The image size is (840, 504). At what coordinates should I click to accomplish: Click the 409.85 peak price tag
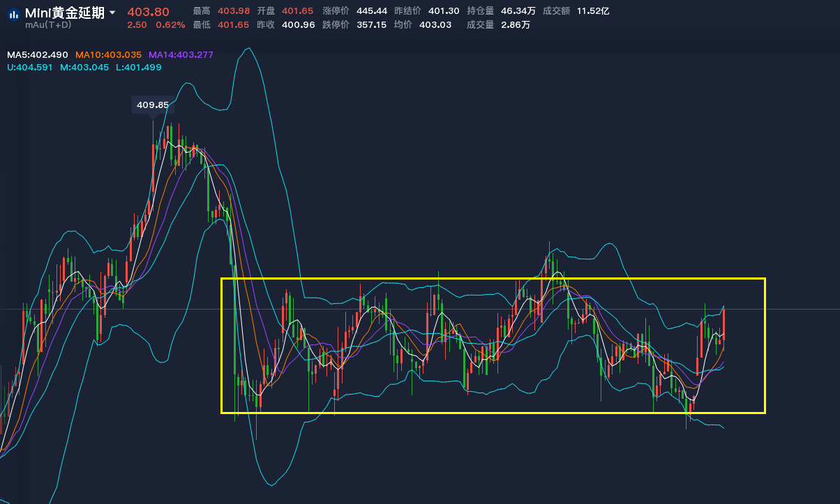[153, 105]
